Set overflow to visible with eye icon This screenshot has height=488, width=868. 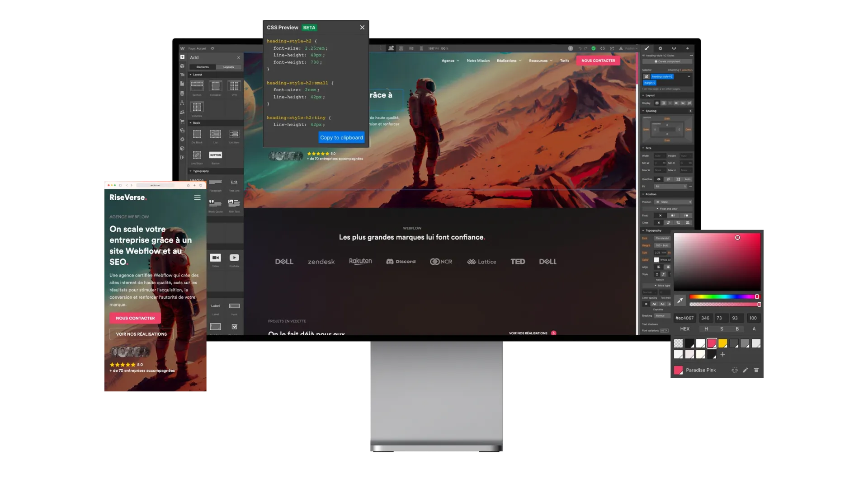(x=659, y=179)
